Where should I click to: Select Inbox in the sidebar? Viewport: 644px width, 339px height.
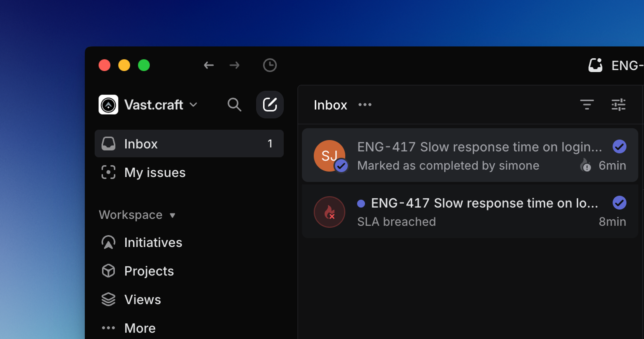coord(189,144)
